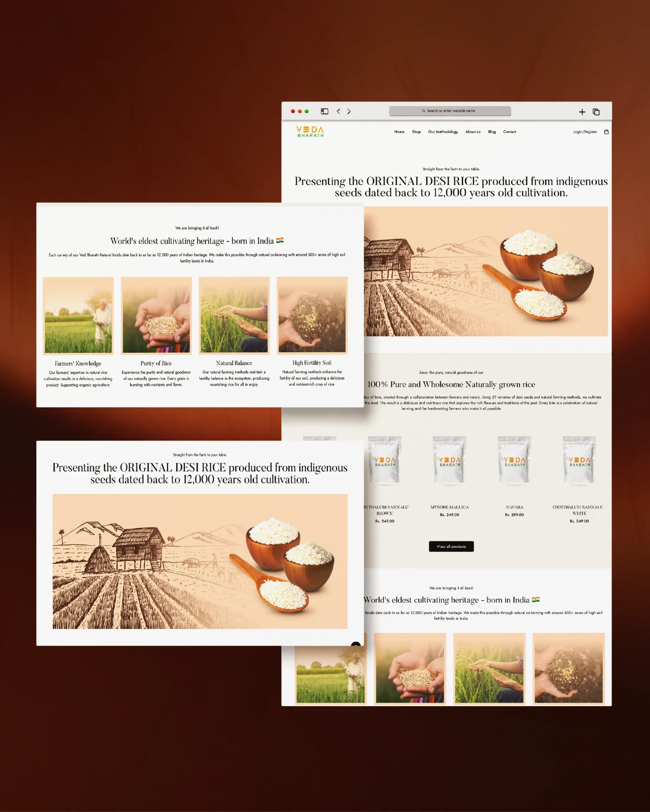Click the Rs. 299.00 Navara price

coord(514,515)
